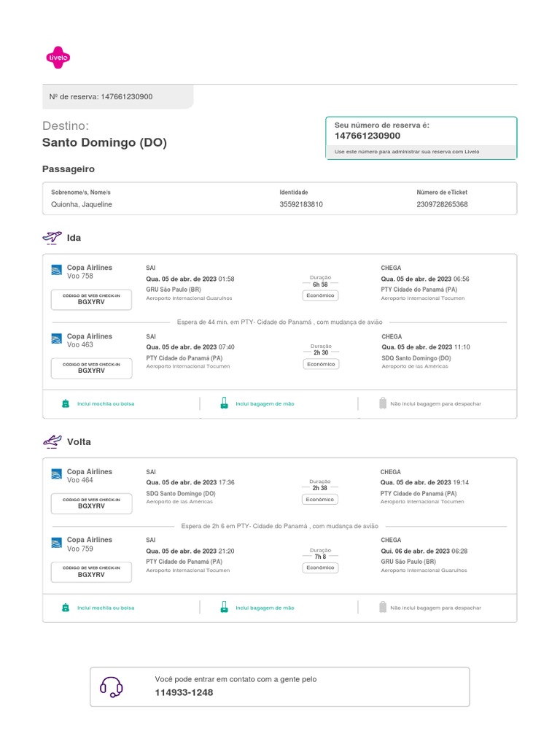The width and height of the screenshot is (560, 747).
Task: Click the Volta returning airplane icon
Action: [x=52, y=441]
